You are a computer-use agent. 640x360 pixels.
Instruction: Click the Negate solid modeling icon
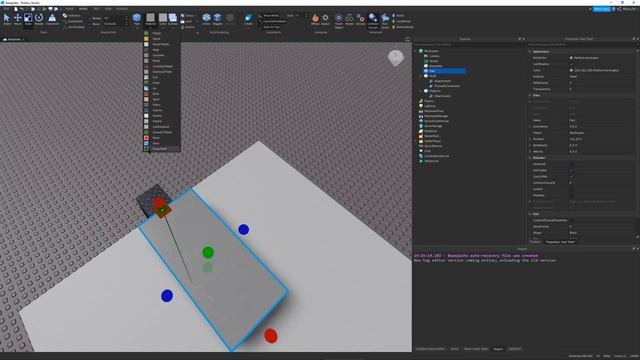(x=217, y=19)
